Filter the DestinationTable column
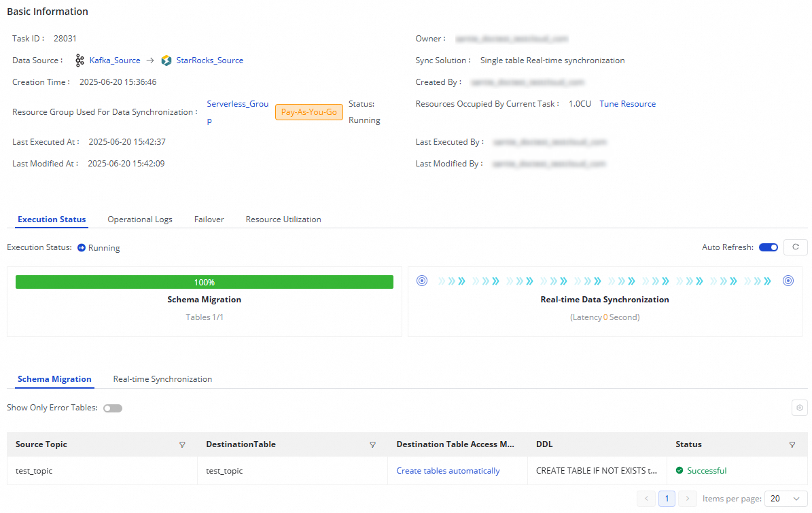 [x=372, y=444]
